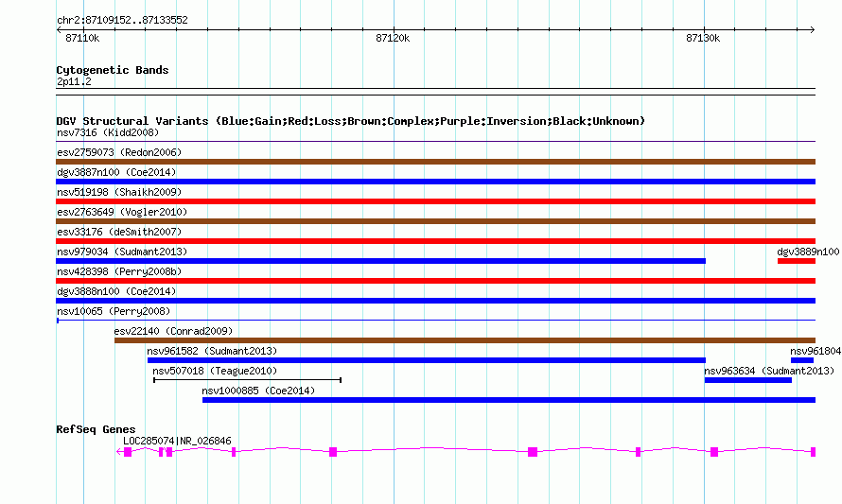Image resolution: width=842 pixels, height=504 pixels.
Task: Select the short red dgv3889n100 bar
Action: coord(797,261)
